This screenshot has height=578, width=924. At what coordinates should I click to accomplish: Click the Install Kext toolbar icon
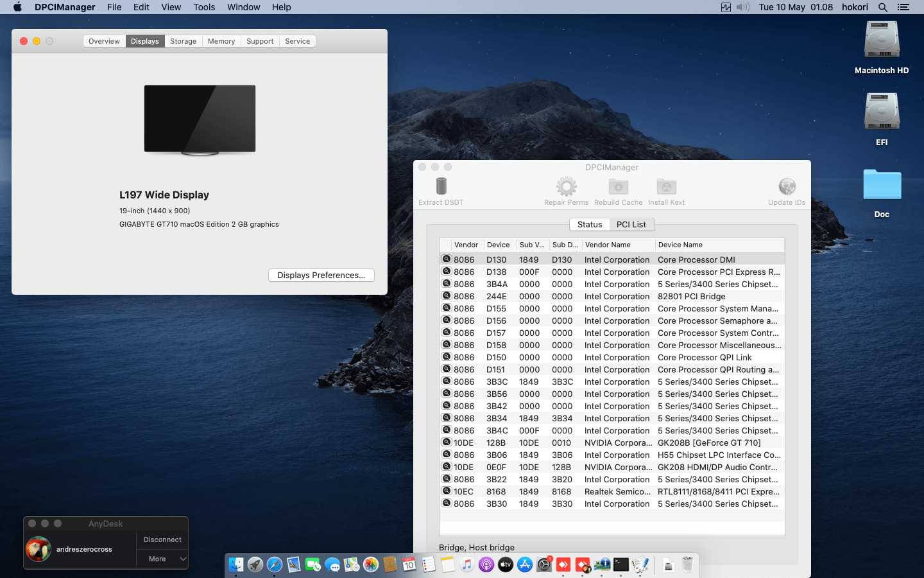(666, 187)
